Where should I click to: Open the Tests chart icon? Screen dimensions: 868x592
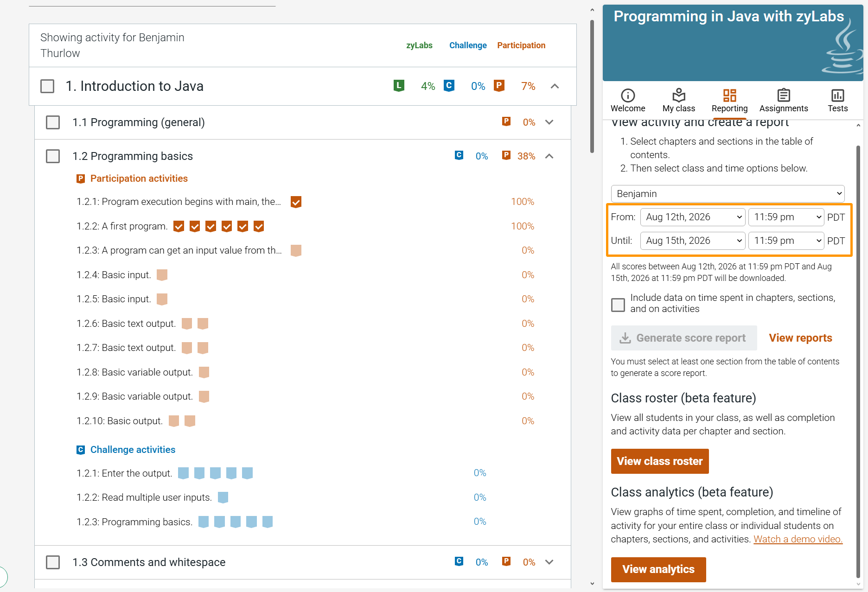[838, 95]
